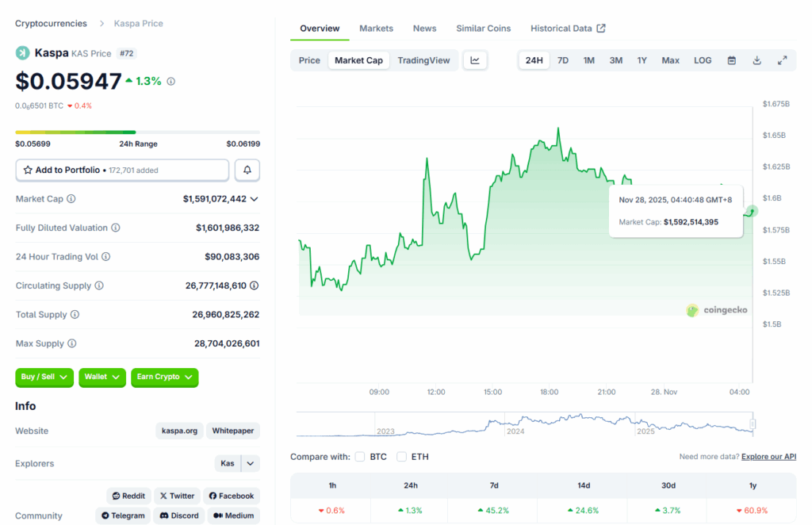Screen dimensions: 812x525
Task: Select the 7D time range
Action: click(x=562, y=60)
